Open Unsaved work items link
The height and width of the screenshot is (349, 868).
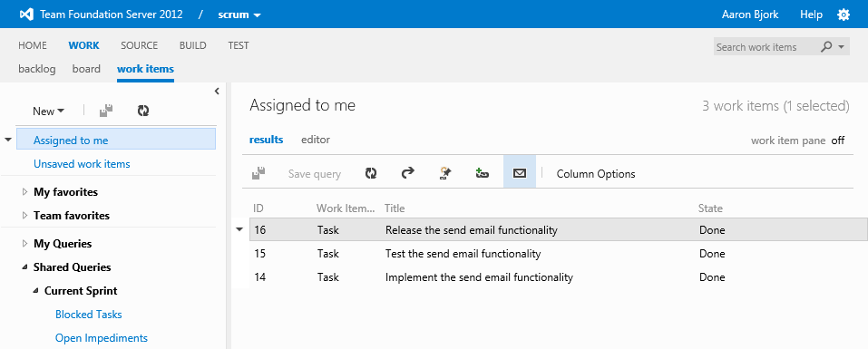pyautogui.click(x=82, y=164)
